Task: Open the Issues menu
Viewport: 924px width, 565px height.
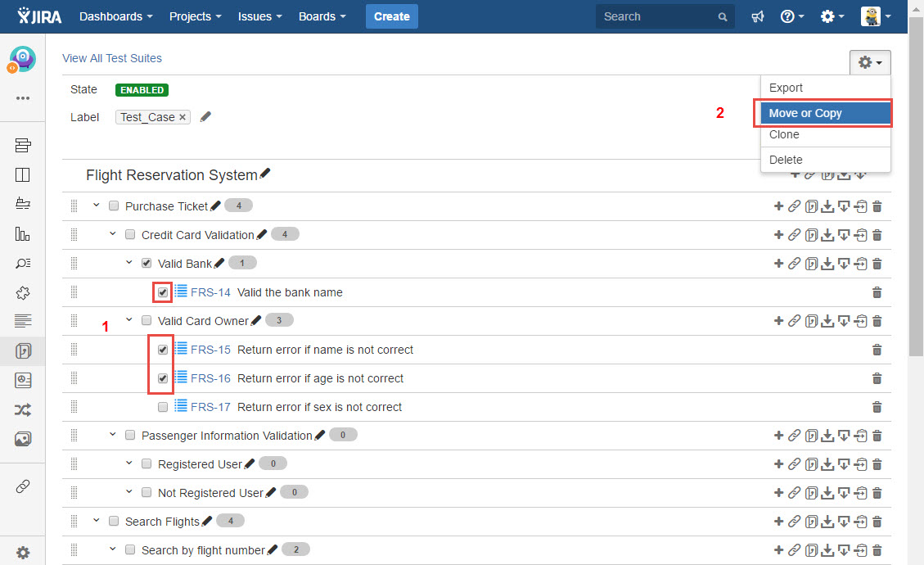Action: point(260,16)
